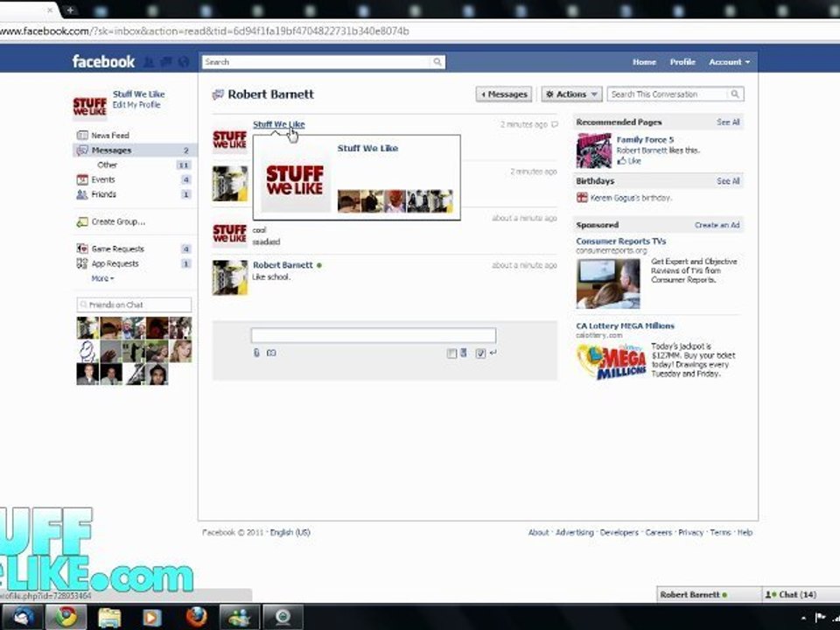Toggle the send-to-mobile checkbox
The image size is (840, 630).
(451, 353)
